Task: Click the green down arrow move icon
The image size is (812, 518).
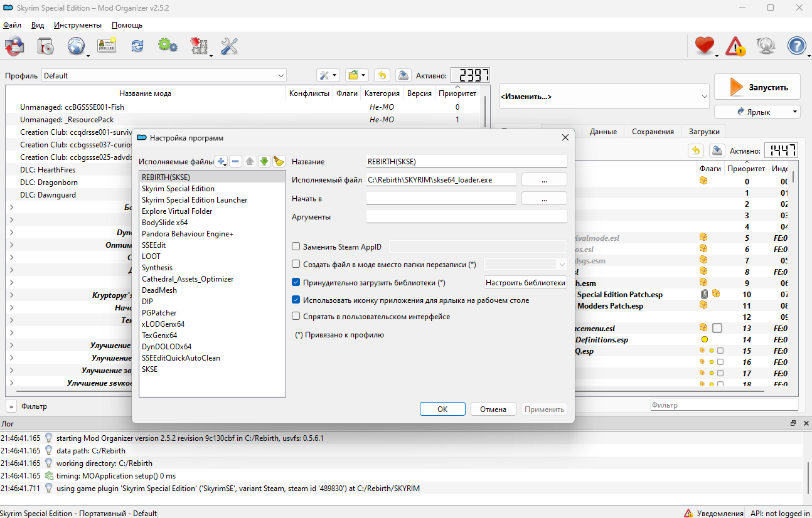Action: [x=264, y=161]
